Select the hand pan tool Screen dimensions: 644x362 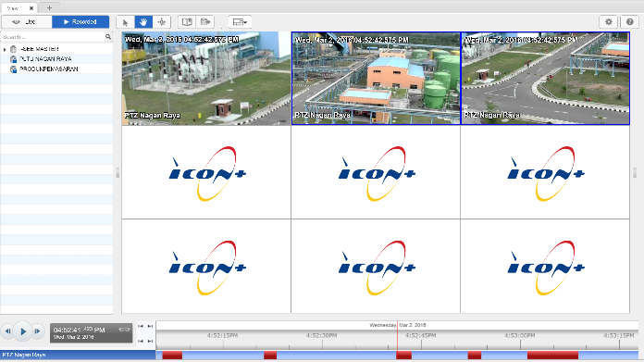[143, 22]
